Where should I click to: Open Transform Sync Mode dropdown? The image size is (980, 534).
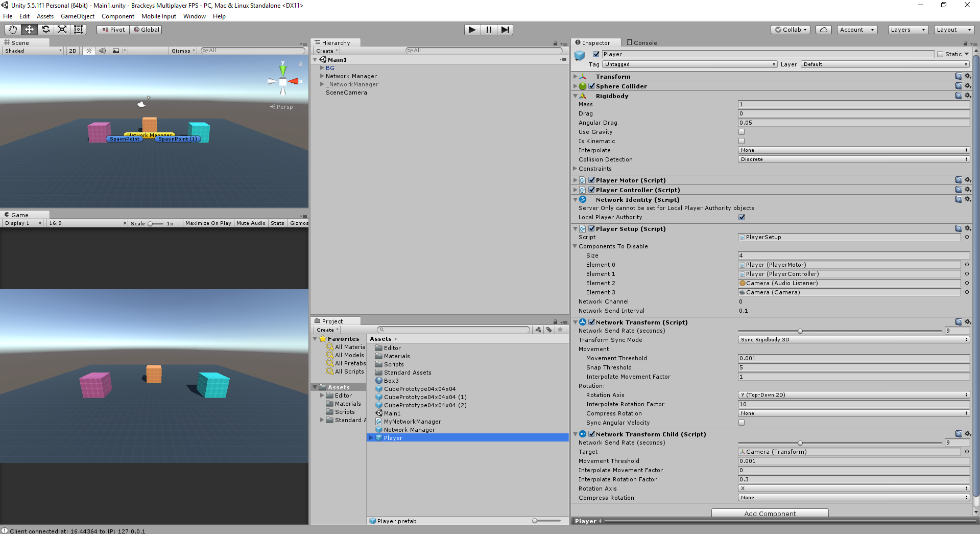pos(854,340)
